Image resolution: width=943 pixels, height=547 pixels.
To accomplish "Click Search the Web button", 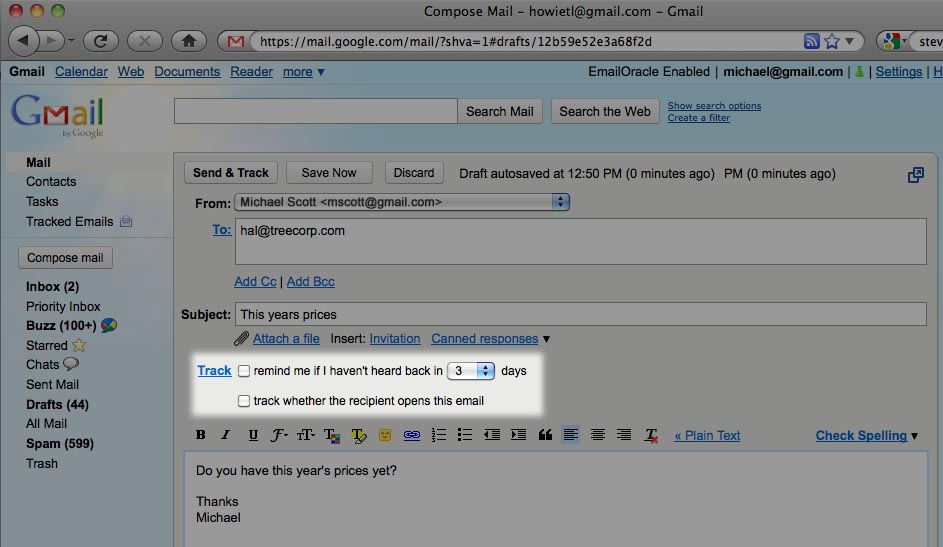I will 605,112.
